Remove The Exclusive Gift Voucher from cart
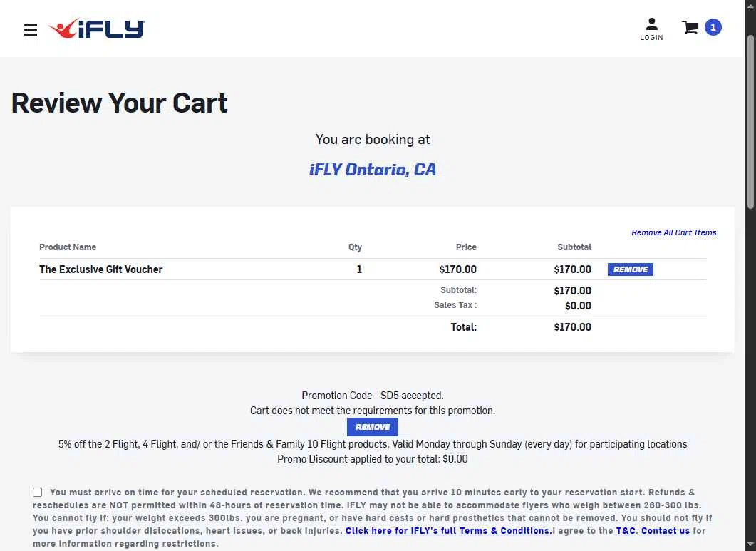The width and height of the screenshot is (756, 551). coord(630,269)
